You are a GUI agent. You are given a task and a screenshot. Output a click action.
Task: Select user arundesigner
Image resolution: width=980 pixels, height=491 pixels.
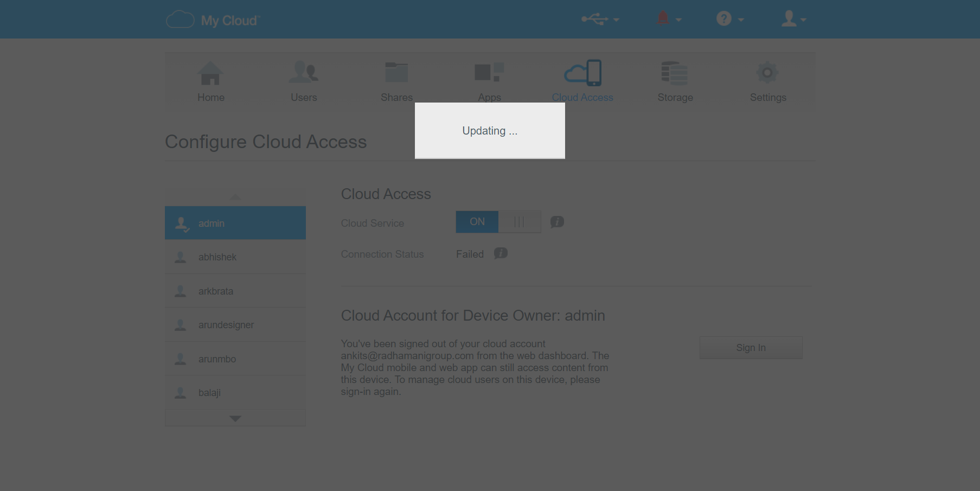tap(235, 325)
